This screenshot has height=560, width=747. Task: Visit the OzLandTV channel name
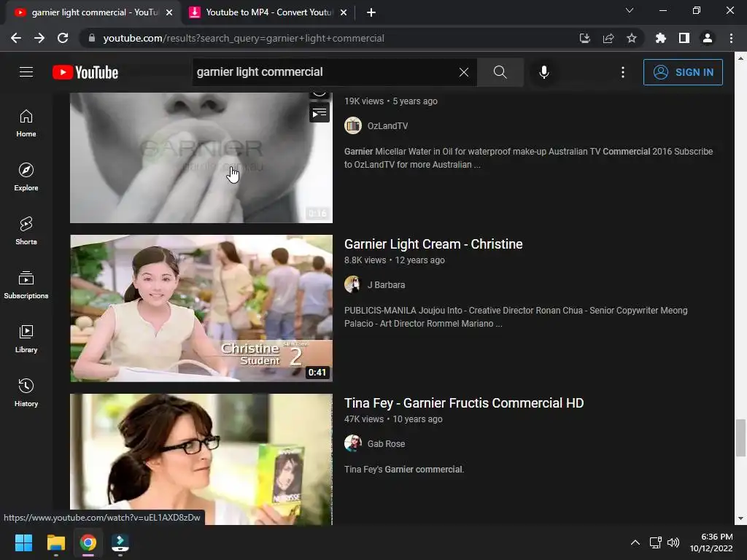(x=387, y=125)
